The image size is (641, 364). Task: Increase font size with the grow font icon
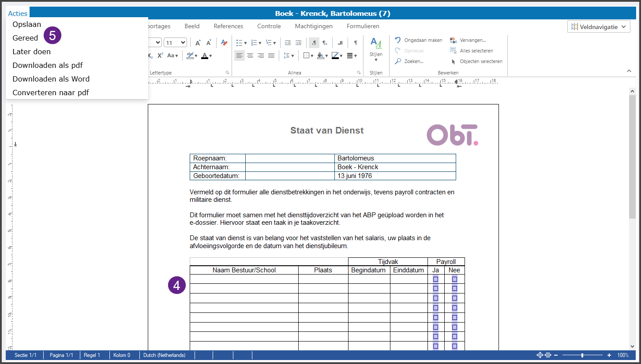point(198,43)
